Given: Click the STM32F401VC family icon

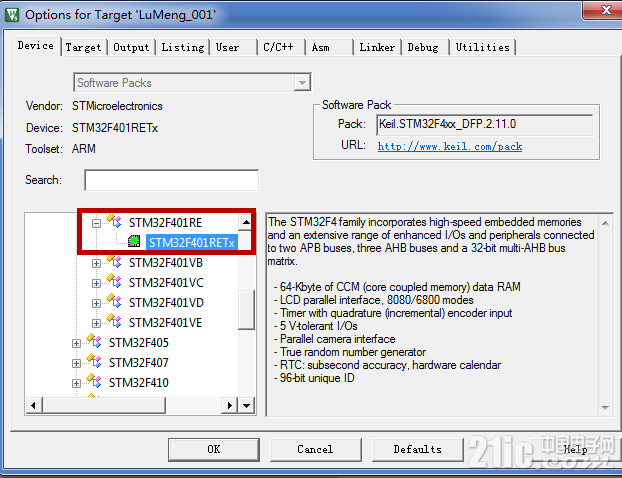Looking at the screenshot, I should click(114, 281).
